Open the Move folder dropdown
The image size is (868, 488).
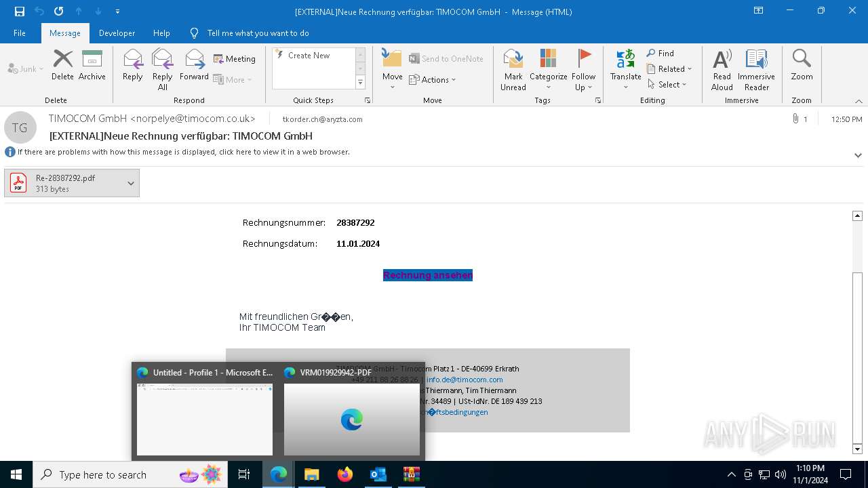coord(392,70)
